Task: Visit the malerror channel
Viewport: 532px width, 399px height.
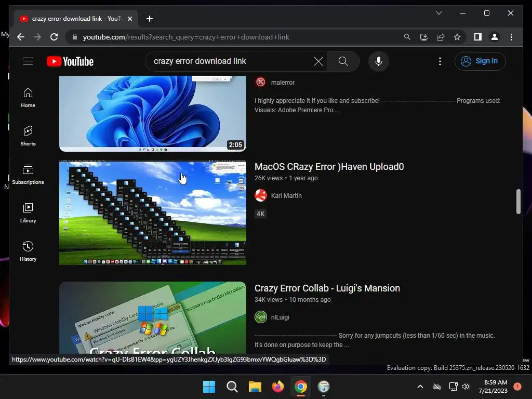Action: point(283,83)
